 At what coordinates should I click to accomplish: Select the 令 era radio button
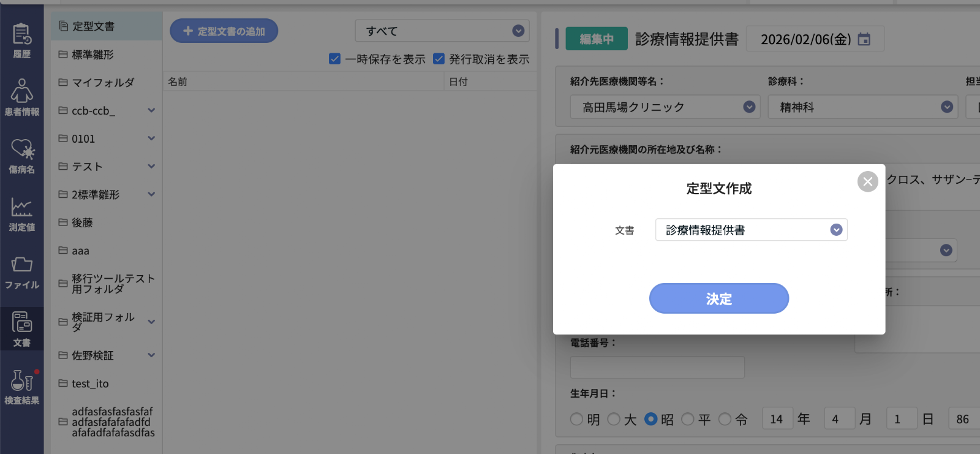725,419
